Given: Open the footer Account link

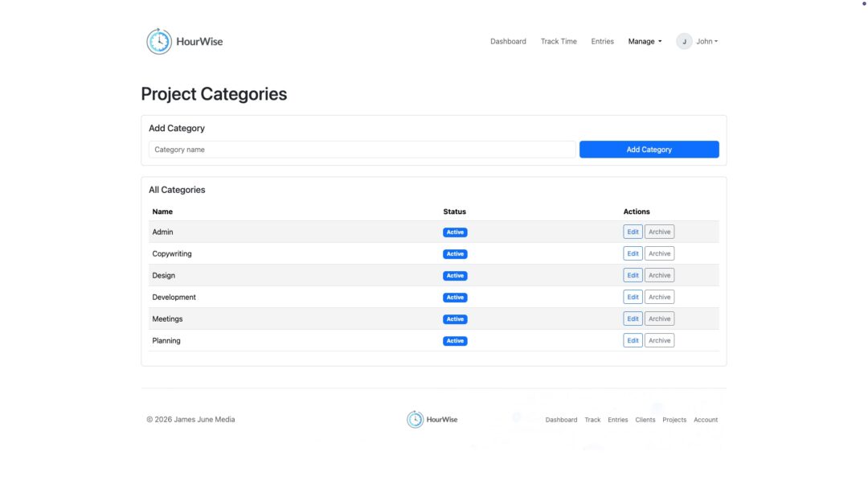Looking at the screenshot, I should tap(706, 420).
